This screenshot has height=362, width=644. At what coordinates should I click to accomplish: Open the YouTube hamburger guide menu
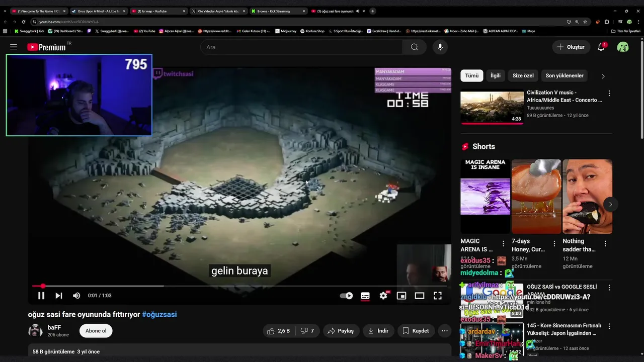pyautogui.click(x=14, y=47)
